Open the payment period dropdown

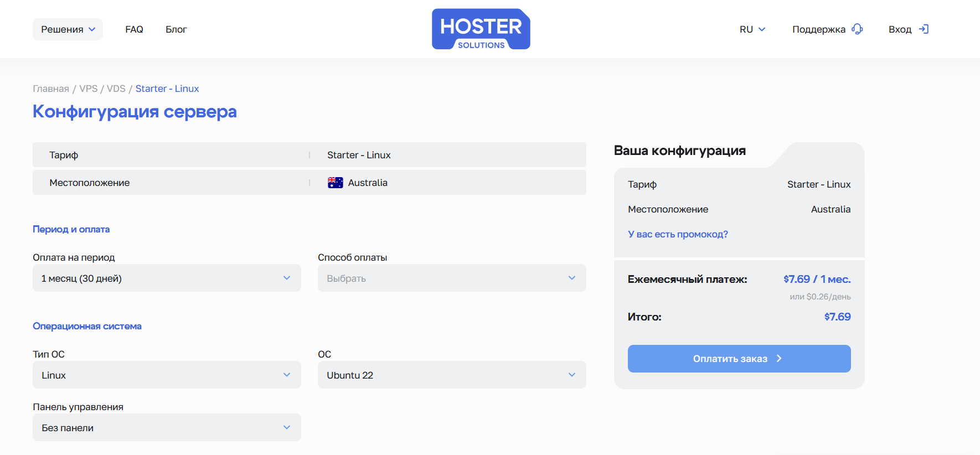point(167,278)
